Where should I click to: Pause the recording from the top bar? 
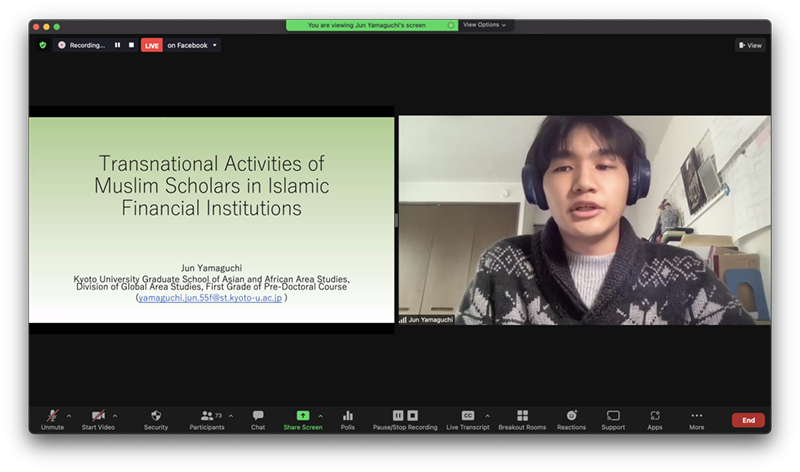[117, 45]
